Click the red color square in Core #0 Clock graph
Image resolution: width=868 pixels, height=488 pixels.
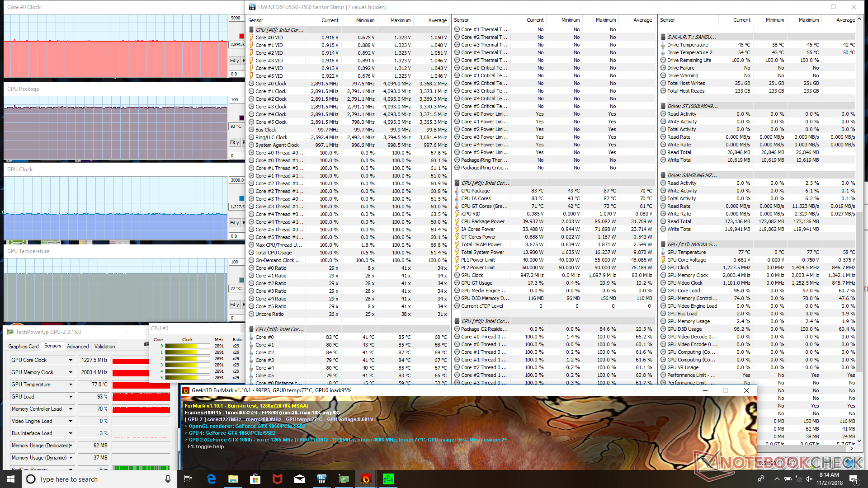241,36
